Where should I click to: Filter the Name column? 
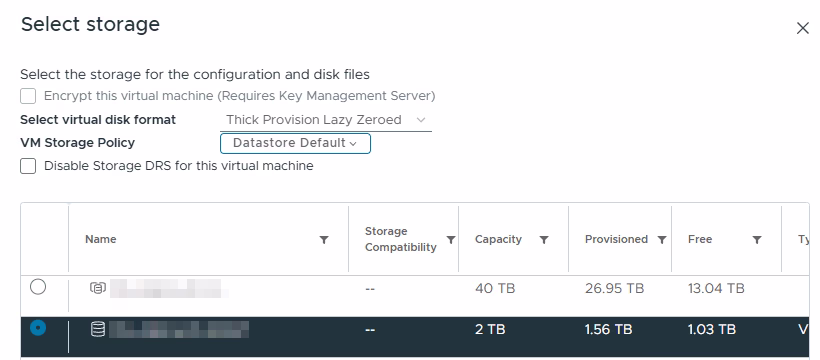pyautogui.click(x=324, y=240)
